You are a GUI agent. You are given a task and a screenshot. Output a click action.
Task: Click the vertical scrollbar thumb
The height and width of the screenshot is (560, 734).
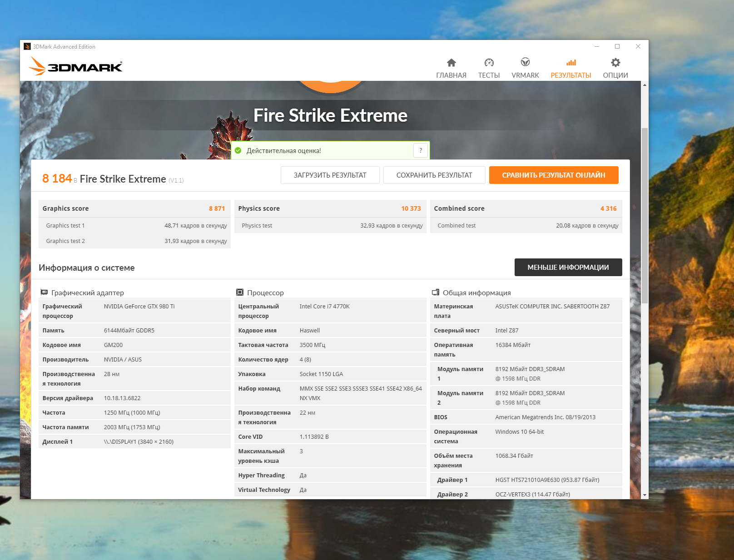645,216
